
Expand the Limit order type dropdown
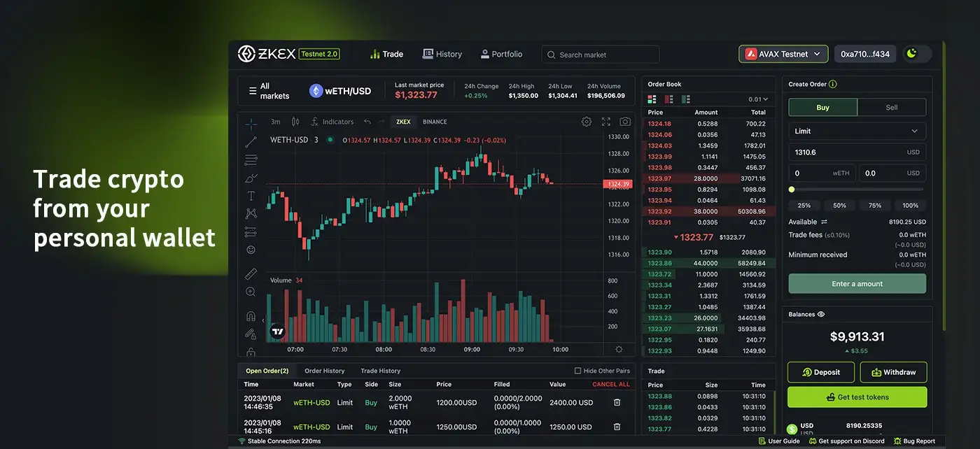(857, 131)
